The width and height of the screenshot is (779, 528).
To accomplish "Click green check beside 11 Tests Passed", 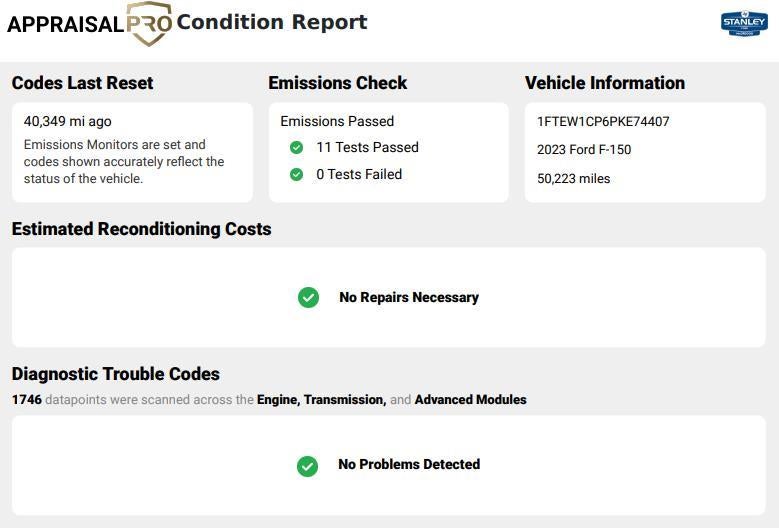I will pos(296,148).
